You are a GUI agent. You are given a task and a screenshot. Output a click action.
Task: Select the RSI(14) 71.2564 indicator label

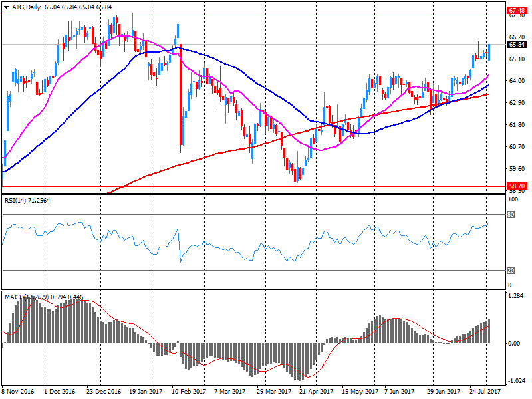coord(27,201)
